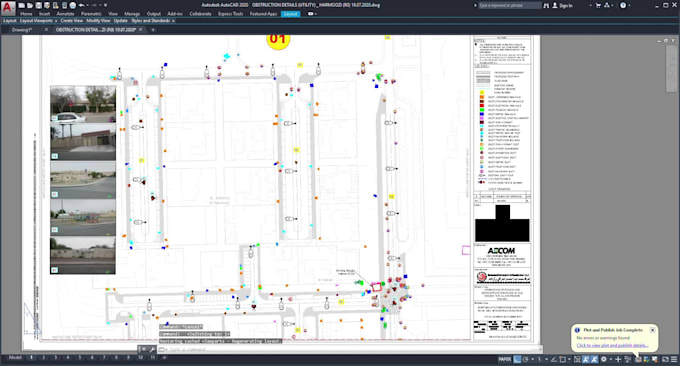The image size is (680, 366).
Task: Click the Undo arrow icon
Action: pos(81,5)
